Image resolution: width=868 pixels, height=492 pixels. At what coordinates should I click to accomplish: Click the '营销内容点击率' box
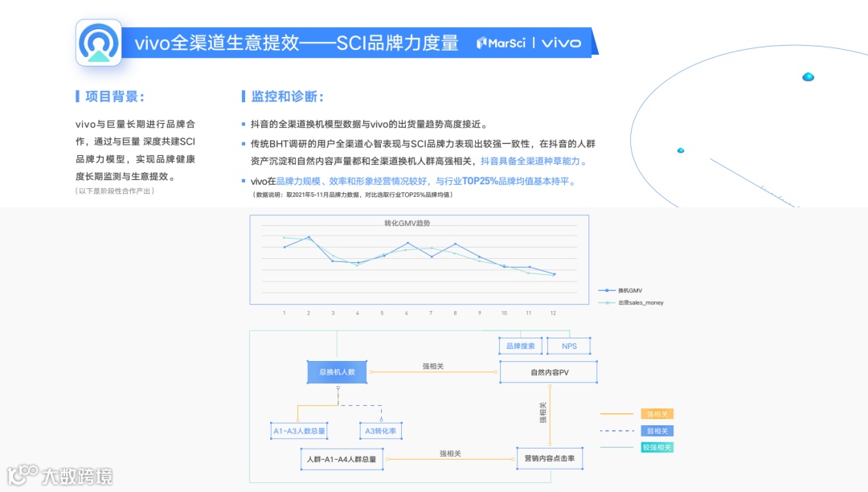[x=550, y=458]
